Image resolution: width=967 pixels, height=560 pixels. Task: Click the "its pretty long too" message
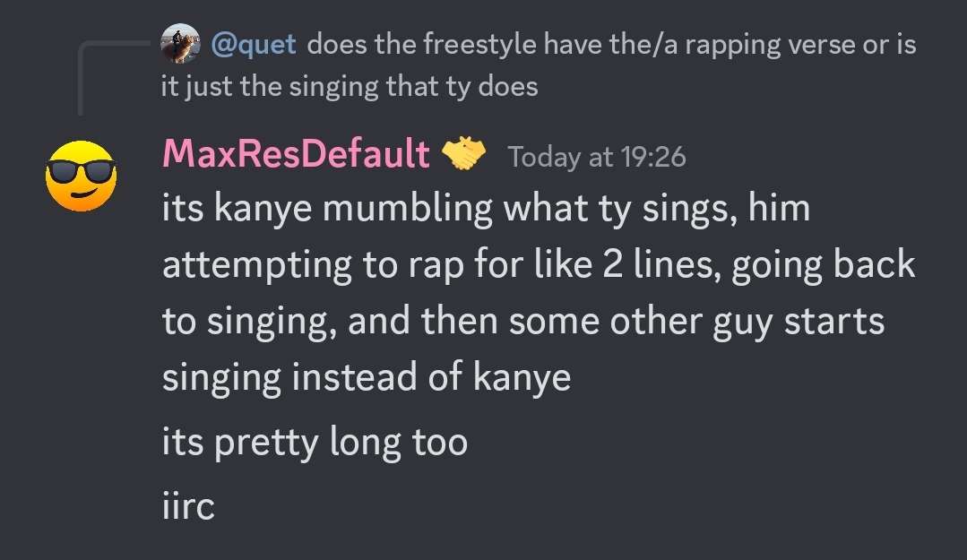click(315, 442)
